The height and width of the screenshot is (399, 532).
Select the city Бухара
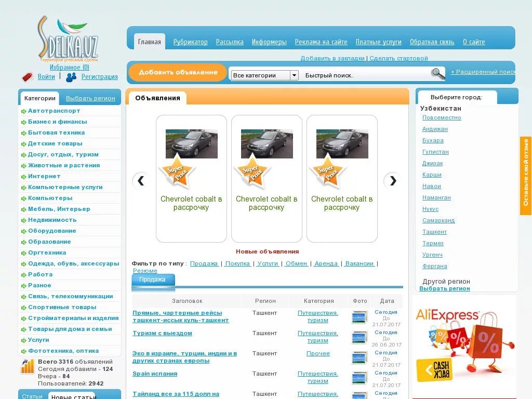click(x=433, y=140)
